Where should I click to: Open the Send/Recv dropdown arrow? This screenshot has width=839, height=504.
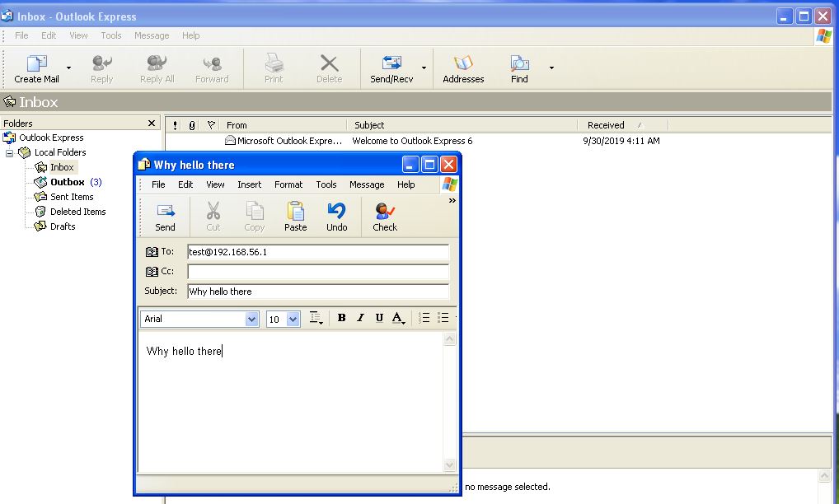(424, 68)
